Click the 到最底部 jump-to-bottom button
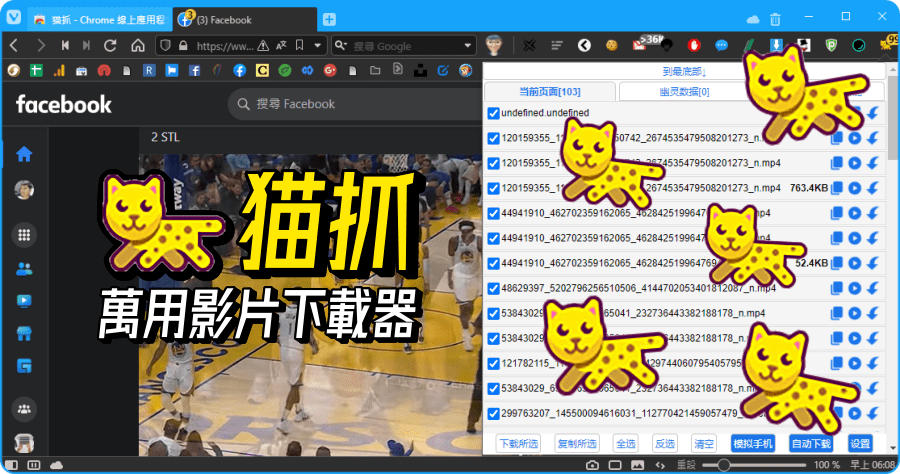 click(x=684, y=71)
